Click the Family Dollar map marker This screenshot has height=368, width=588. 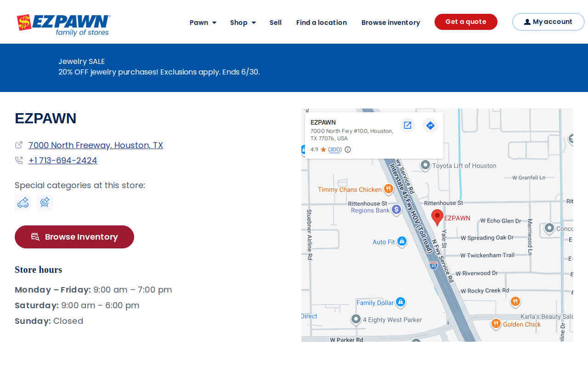(x=401, y=302)
